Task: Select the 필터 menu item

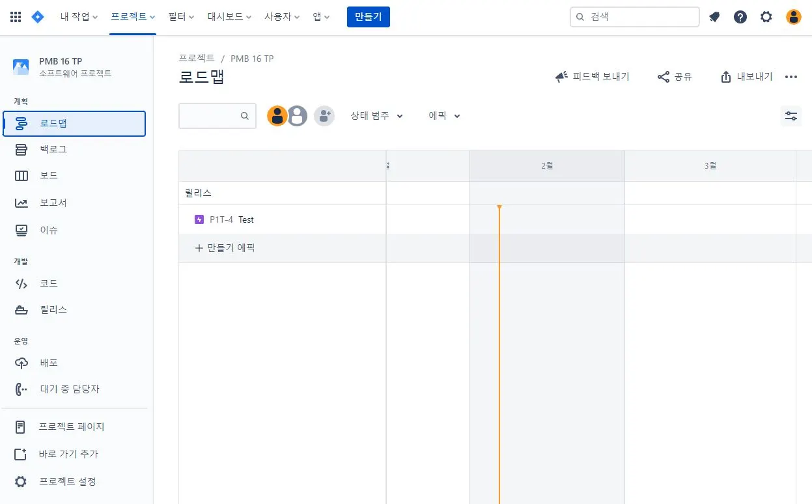Action: click(x=180, y=16)
